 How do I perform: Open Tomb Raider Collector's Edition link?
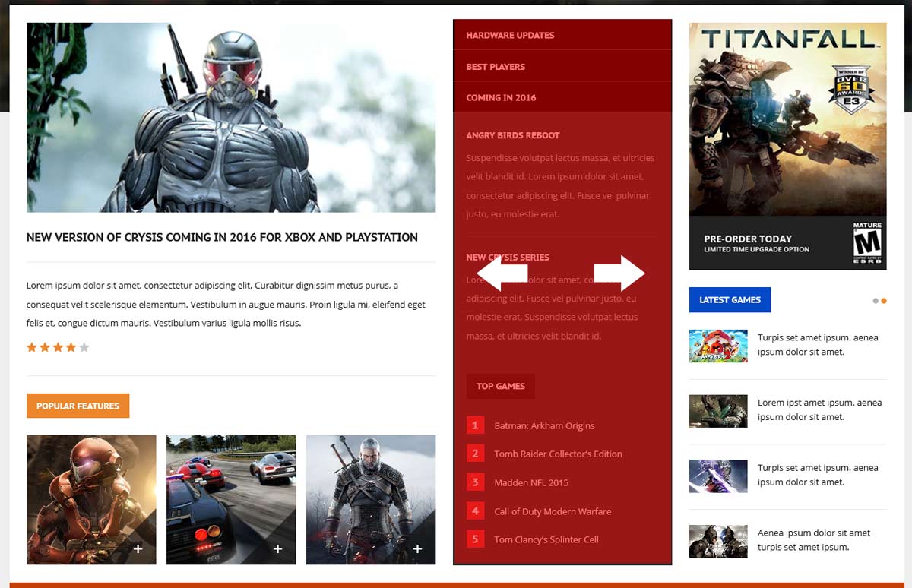[x=558, y=454]
